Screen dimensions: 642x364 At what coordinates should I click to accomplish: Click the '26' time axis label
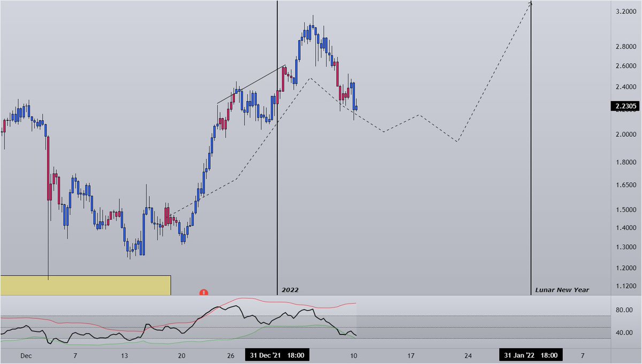(231, 355)
